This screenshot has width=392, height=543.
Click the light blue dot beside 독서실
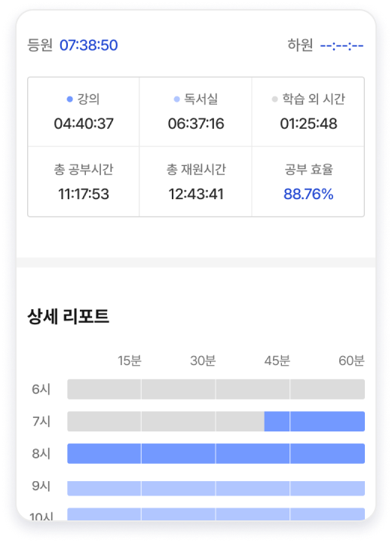176,99
